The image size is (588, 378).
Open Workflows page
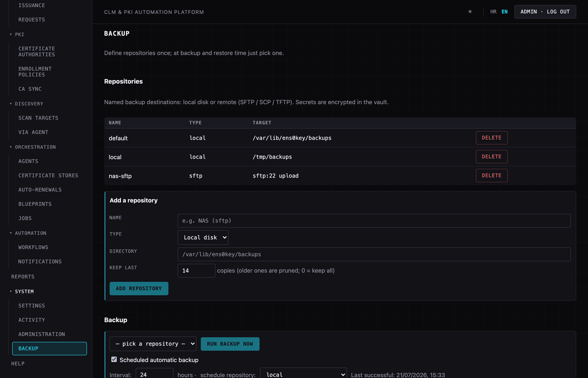click(x=33, y=247)
